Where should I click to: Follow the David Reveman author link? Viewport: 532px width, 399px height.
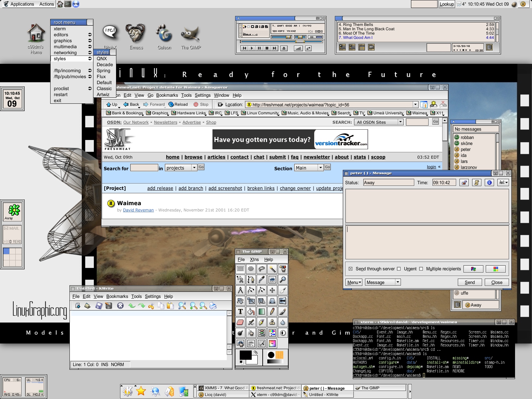click(138, 210)
